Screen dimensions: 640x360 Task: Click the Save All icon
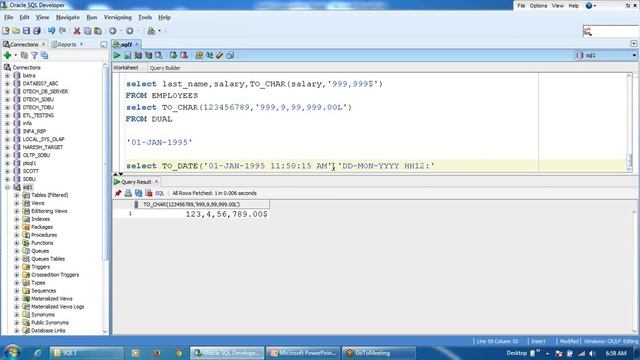point(37,31)
